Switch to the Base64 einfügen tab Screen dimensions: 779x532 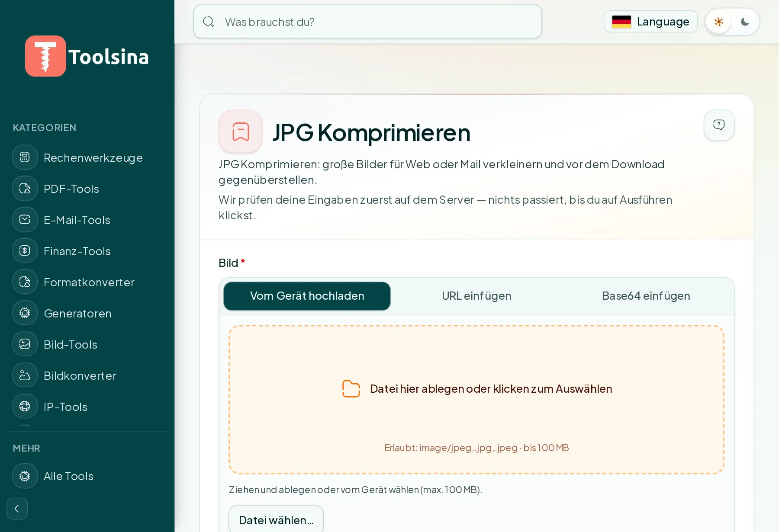pyautogui.click(x=646, y=296)
